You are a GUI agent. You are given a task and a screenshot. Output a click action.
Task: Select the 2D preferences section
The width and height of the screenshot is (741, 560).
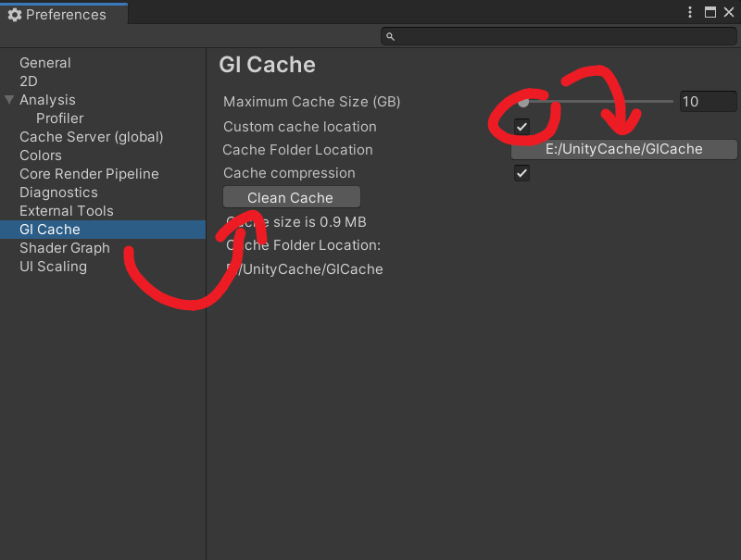coord(29,81)
